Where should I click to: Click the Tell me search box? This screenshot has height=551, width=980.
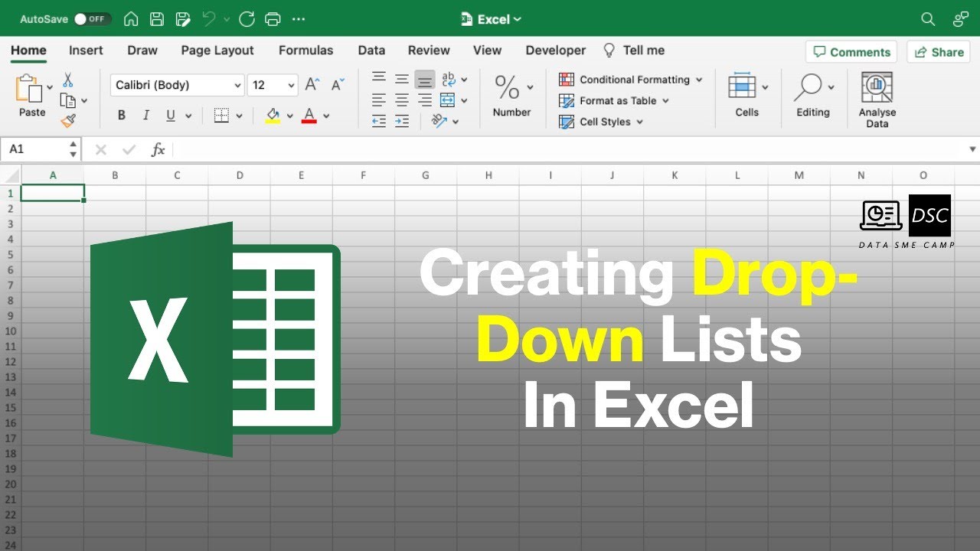[x=634, y=51]
